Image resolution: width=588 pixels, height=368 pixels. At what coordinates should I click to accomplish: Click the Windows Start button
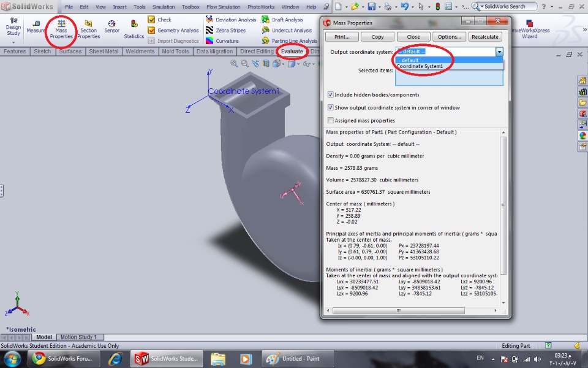click(x=12, y=359)
